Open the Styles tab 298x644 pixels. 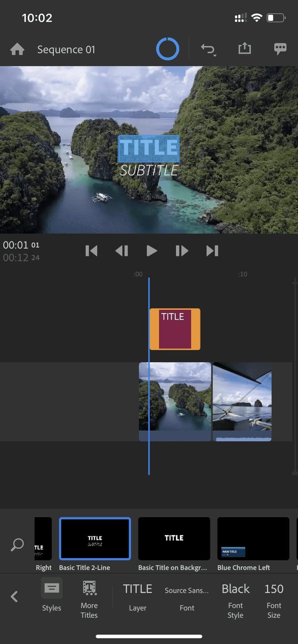tap(52, 595)
